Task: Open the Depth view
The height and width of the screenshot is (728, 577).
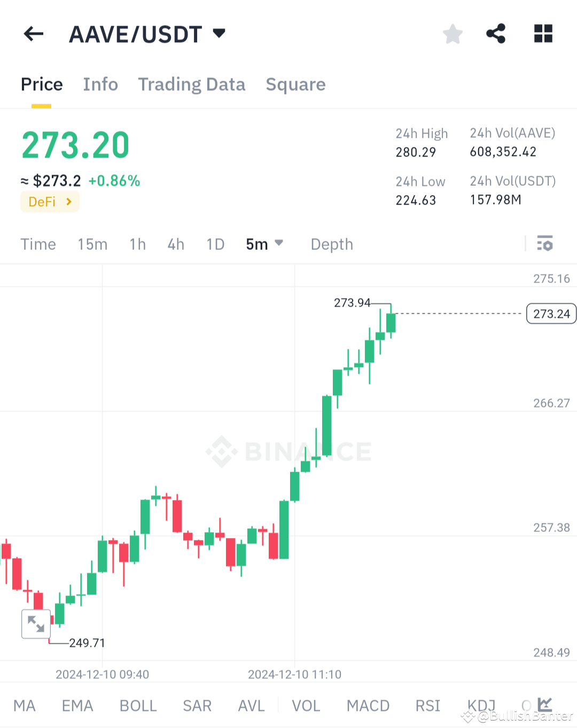Action: pyautogui.click(x=331, y=244)
